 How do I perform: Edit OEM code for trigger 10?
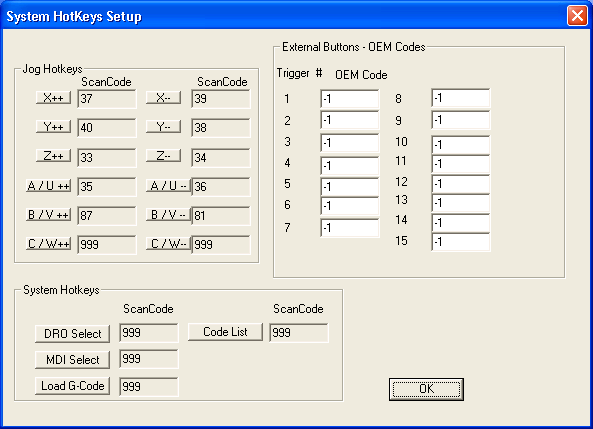point(461,145)
